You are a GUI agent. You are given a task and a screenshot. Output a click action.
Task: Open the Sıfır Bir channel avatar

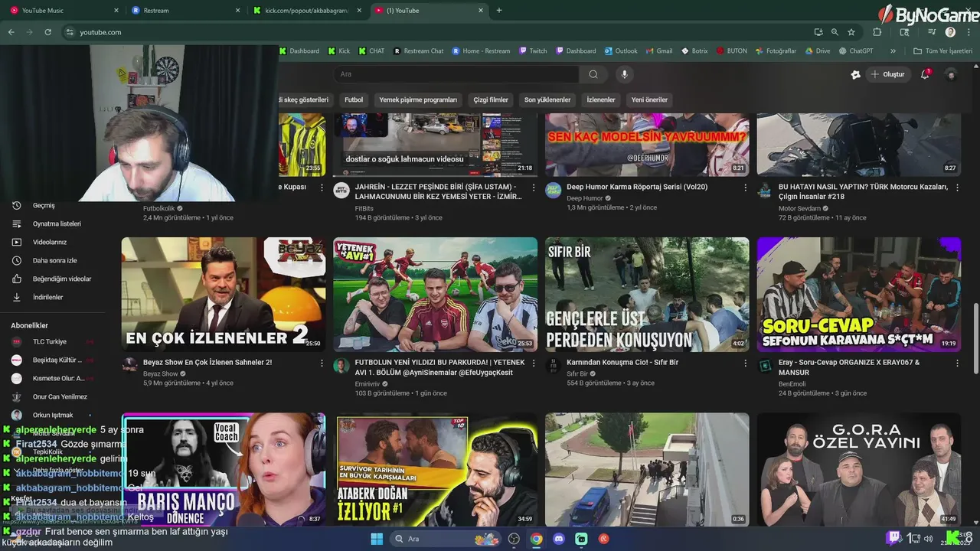553,366
